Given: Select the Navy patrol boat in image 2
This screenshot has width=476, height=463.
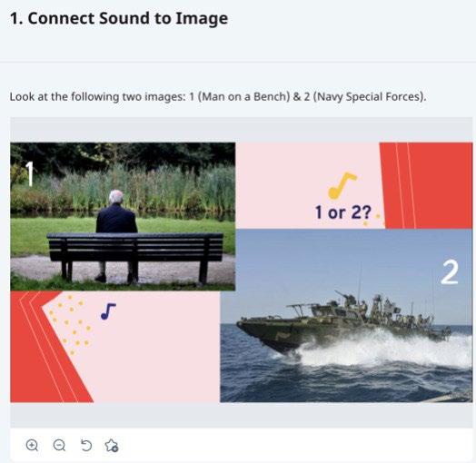Looking at the screenshot, I should (343, 321).
